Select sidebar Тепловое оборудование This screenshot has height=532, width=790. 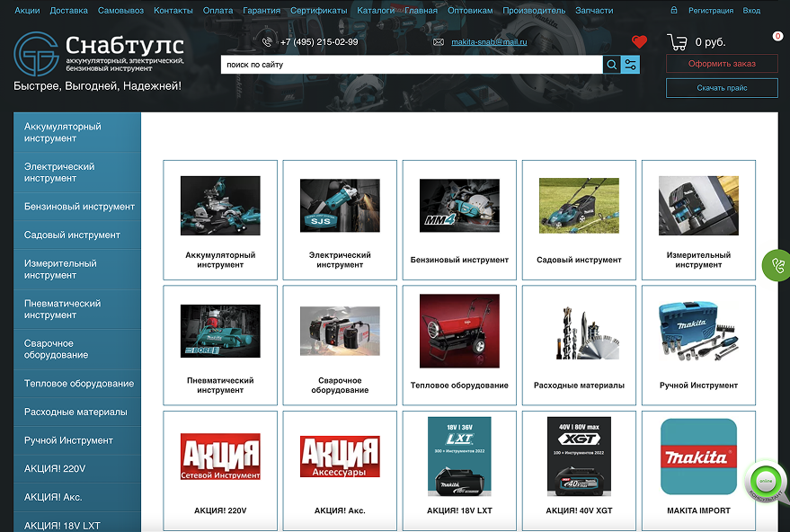77,384
